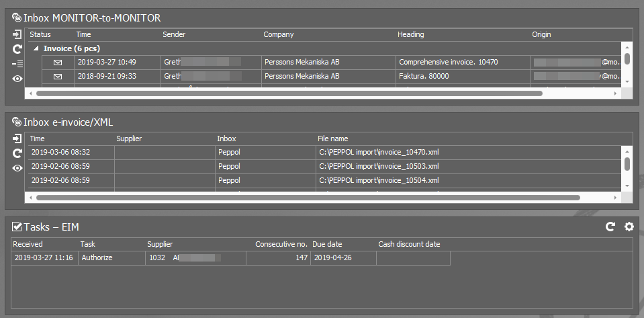Image resolution: width=644 pixels, height=318 pixels.
Task: Click collapse-list icon in MONITOR-to-MONITOR inbox
Action: pyautogui.click(x=17, y=64)
